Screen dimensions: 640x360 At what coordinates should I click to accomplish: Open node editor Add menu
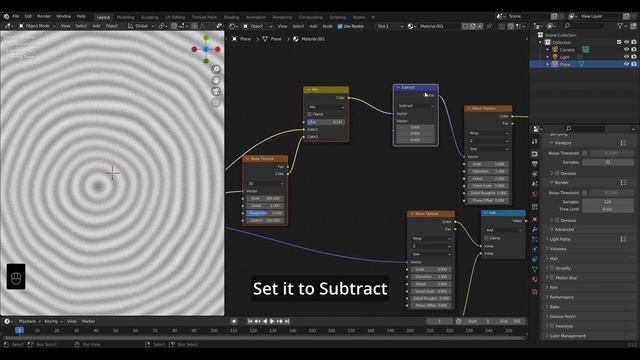tap(313, 26)
